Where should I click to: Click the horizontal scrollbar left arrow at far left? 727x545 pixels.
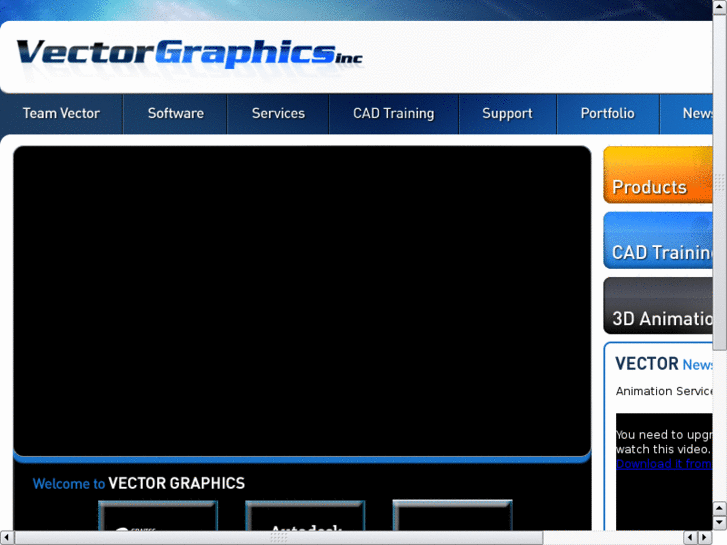coord(6,538)
